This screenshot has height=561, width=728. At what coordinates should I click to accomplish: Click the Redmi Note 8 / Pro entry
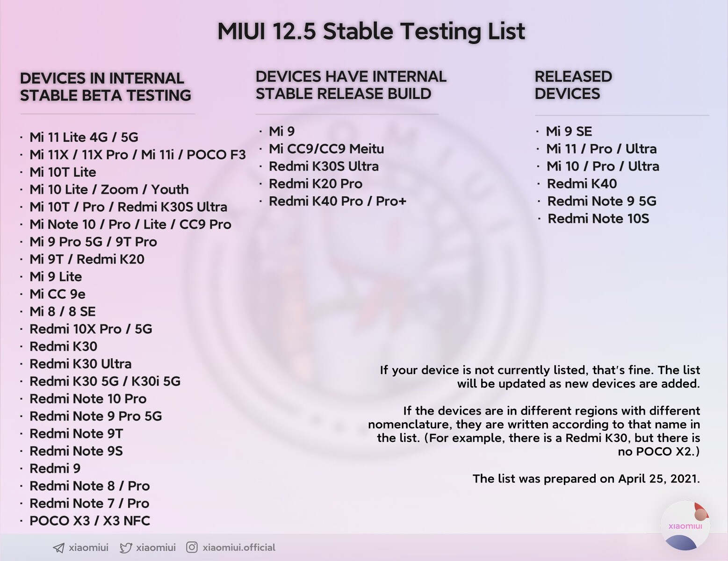[89, 486]
